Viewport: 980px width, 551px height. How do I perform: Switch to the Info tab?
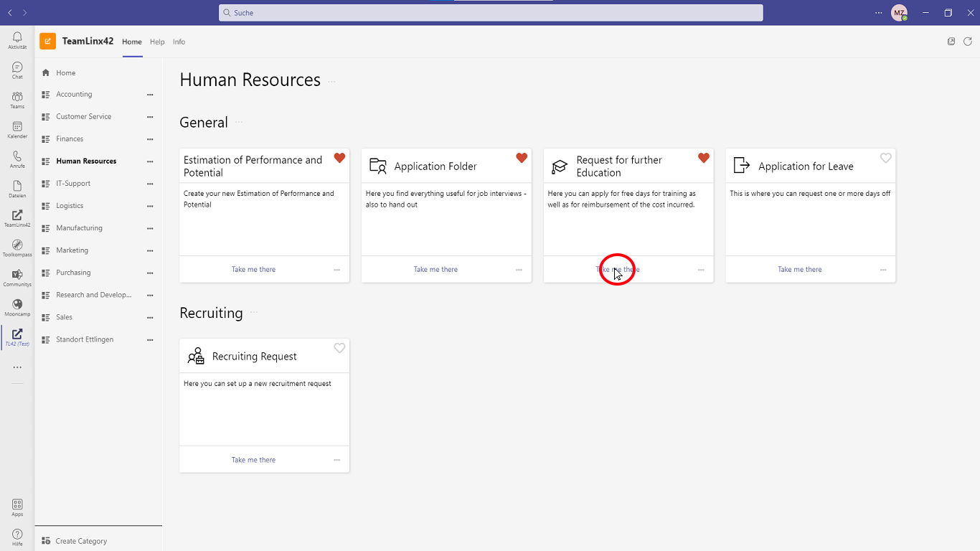tap(179, 42)
